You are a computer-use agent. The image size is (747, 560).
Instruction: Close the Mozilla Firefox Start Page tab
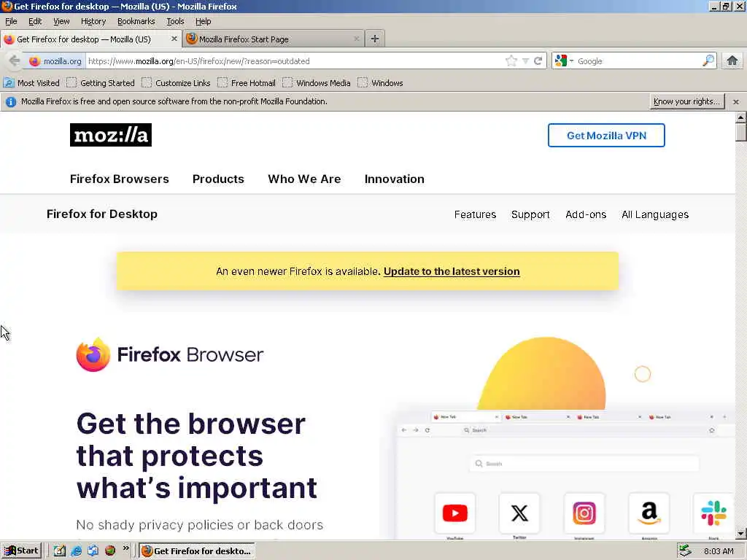click(356, 39)
